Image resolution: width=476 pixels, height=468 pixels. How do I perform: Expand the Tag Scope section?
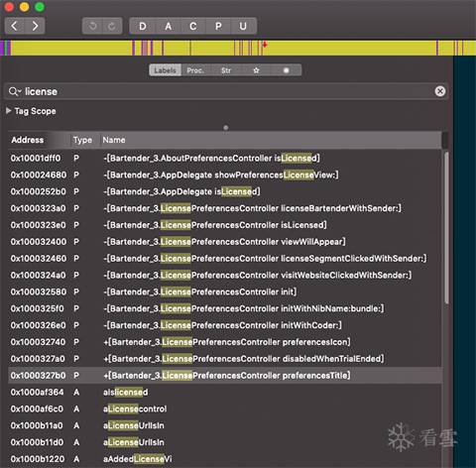(x=9, y=111)
